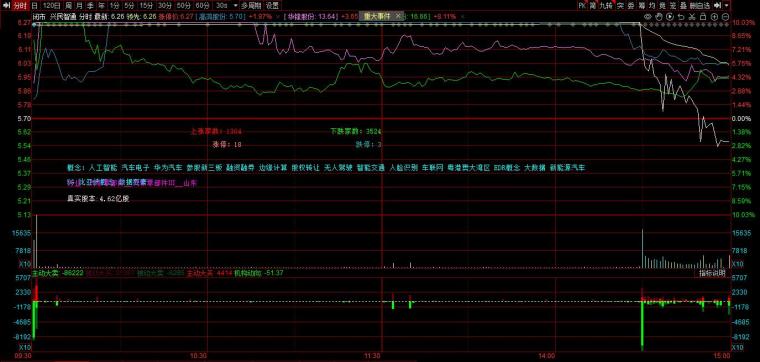Screen dimensions: 760x362
Task: Click the zoom in plus icon
Action: pos(714,16)
